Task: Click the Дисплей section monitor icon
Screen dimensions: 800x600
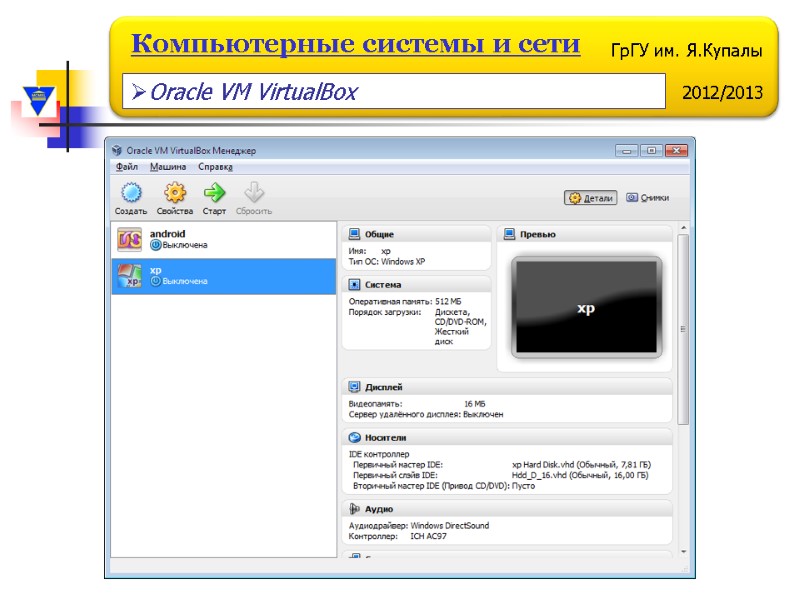Action: click(x=354, y=387)
